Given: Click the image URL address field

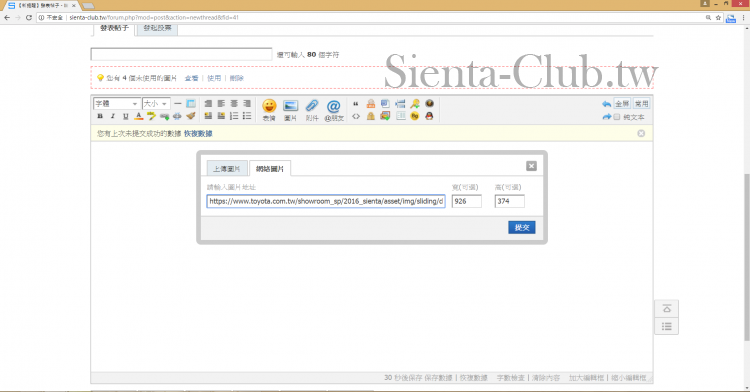Looking at the screenshot, I should pyautogui.click(x=326, y=201).
